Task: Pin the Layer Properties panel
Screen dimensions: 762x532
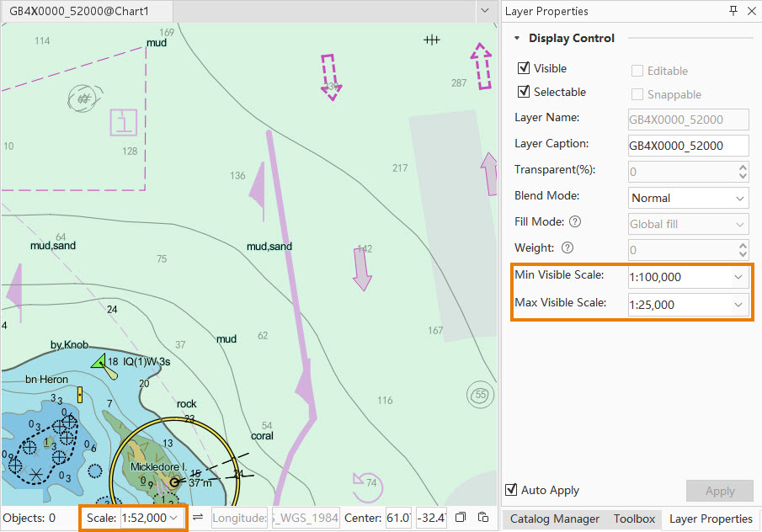Action: pos(733,11)
